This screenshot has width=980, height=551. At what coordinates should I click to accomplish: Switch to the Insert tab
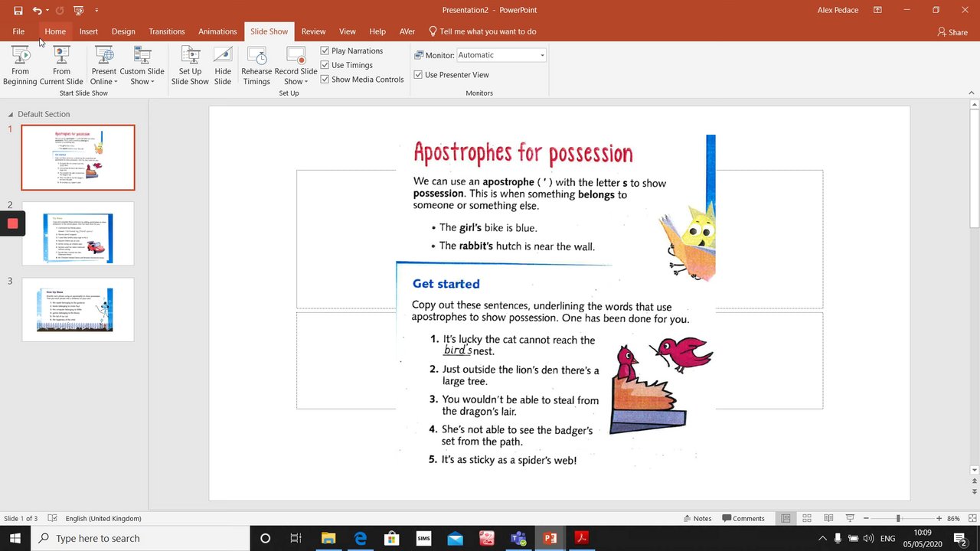coord(89,31)
